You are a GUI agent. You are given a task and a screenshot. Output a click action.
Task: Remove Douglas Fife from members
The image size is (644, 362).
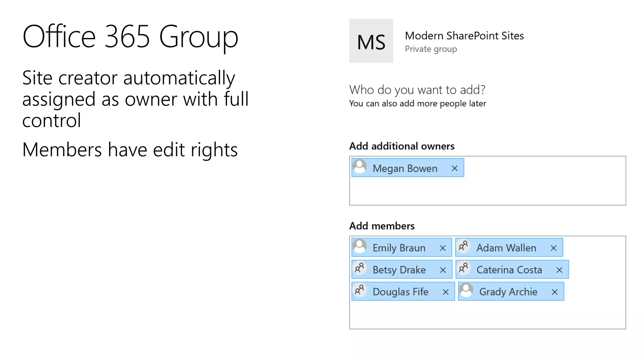tap(446, 292)
